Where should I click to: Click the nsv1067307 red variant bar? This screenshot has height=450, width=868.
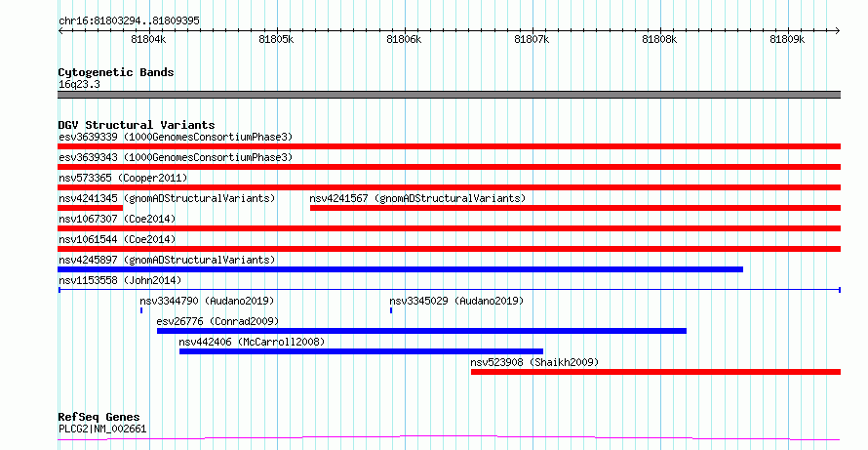coord(449,228)
